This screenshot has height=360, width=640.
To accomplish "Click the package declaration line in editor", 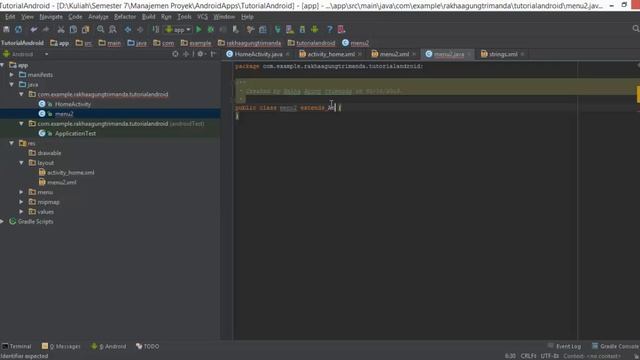I will [x=329, y=66].
